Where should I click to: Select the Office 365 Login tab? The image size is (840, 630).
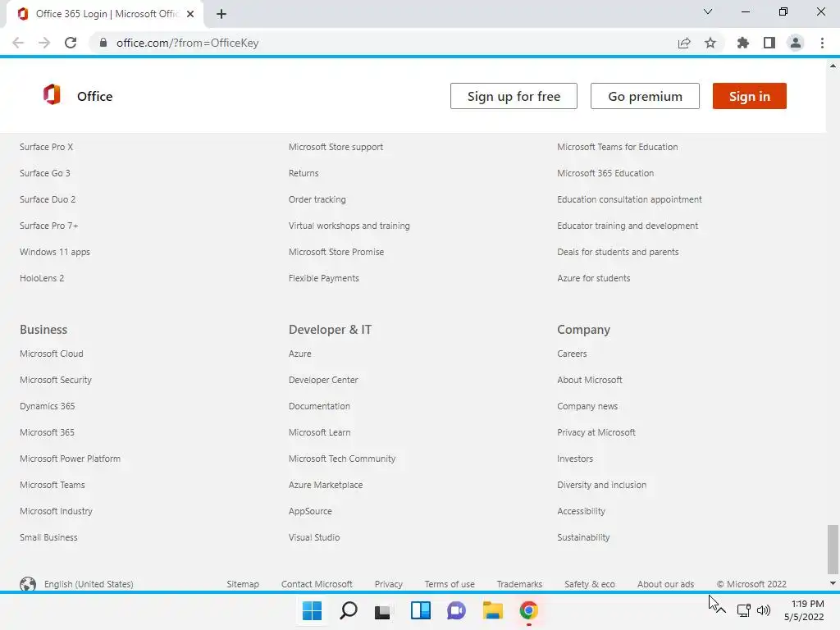105,14
